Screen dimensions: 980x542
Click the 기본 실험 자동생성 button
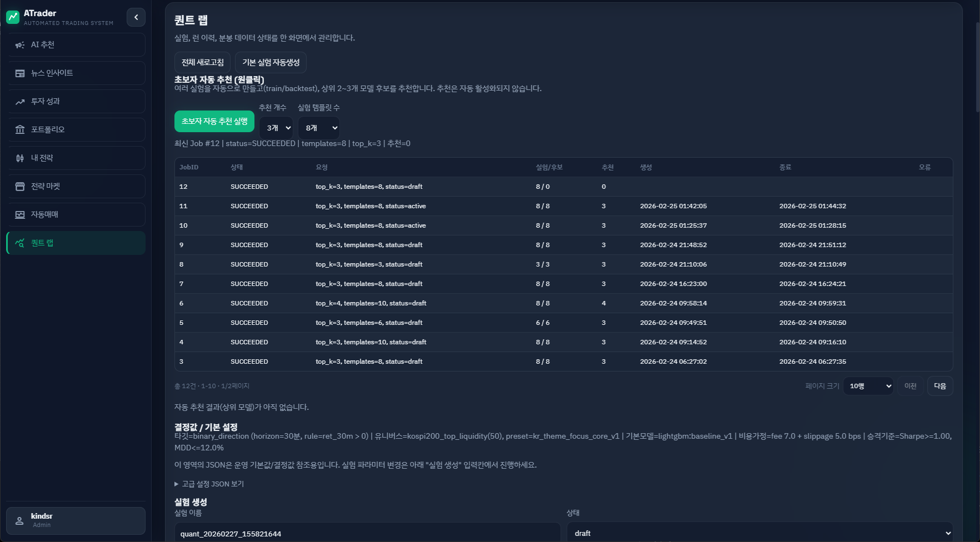click(271, 62)
